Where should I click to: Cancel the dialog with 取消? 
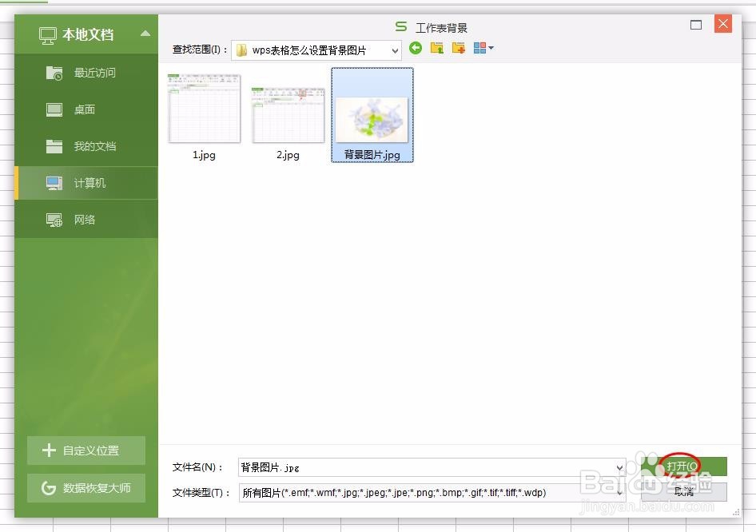tap(686, 491)
